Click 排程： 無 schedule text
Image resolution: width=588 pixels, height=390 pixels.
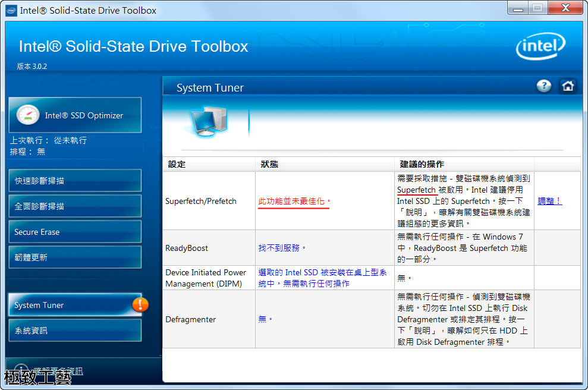tap(27, 152)
